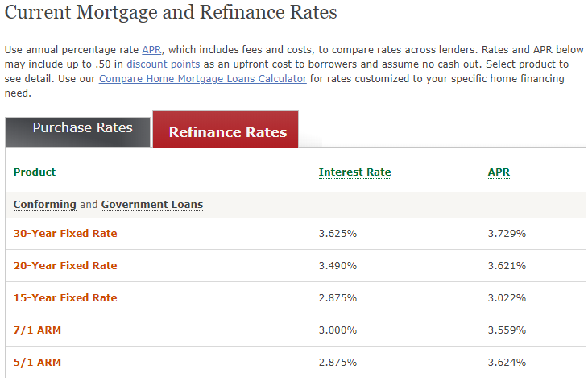This screenshot has height=378, width=588.
Task: Click the 3.490% rate for 20-Year Fixed
Action: (x=337, y=266)
